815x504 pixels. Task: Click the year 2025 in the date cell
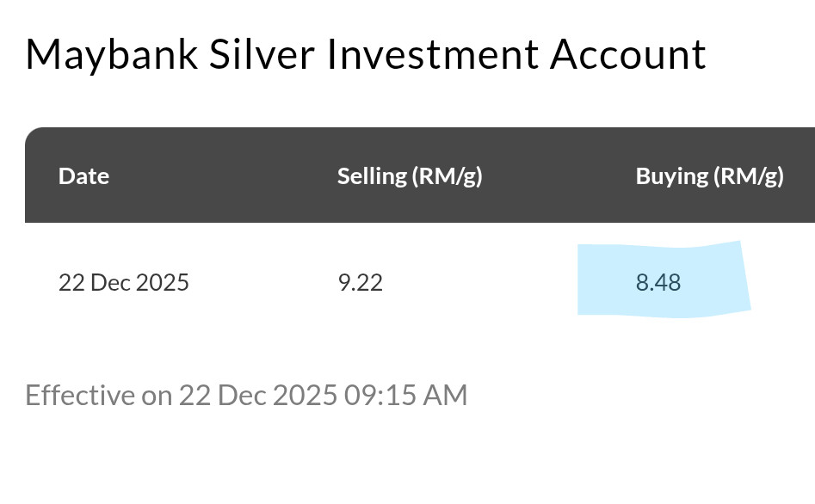(x=164, y=283)
